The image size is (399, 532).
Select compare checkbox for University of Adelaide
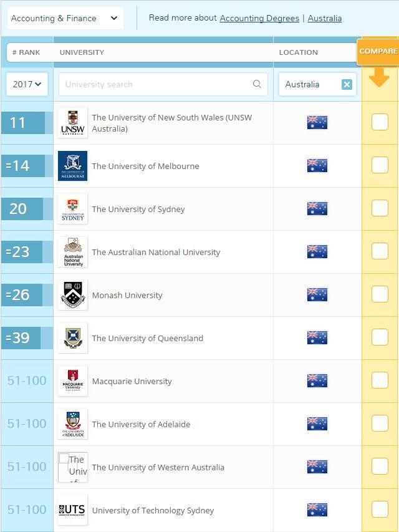pyautogui.click(x=380, y=423)
